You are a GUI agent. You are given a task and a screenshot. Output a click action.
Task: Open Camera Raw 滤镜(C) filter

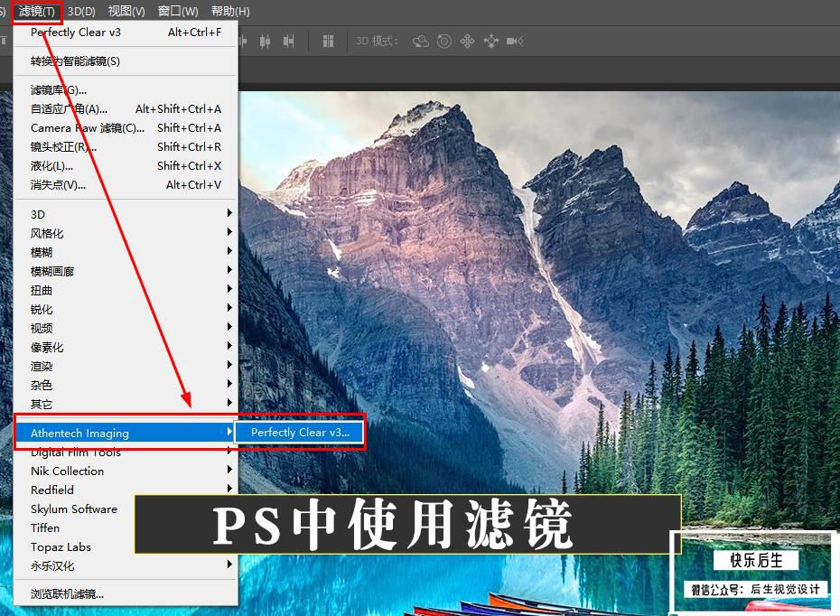coord(126,128)
